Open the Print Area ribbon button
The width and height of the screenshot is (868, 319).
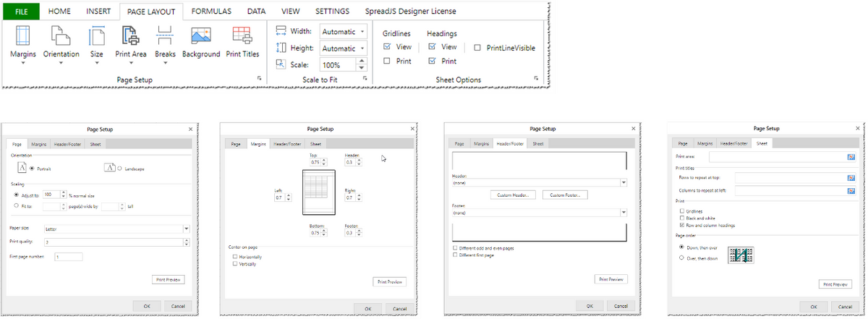point(131,43)
